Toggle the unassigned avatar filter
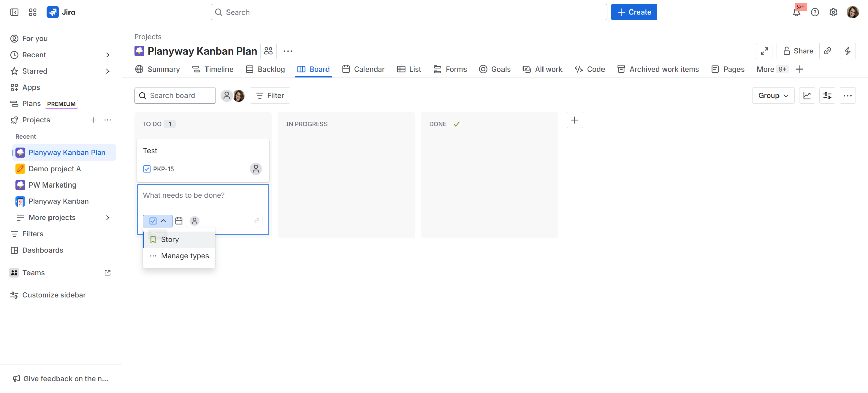Viewport: 868px width, 393px height. click(226, 96)
